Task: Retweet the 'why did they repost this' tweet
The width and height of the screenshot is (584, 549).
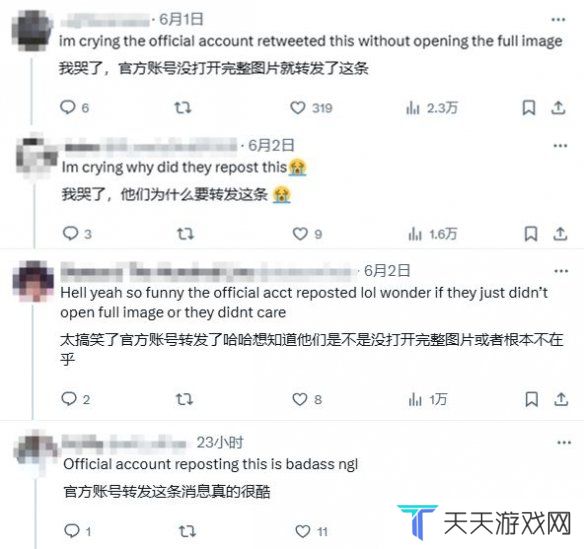Action: (x=185, y=234)
